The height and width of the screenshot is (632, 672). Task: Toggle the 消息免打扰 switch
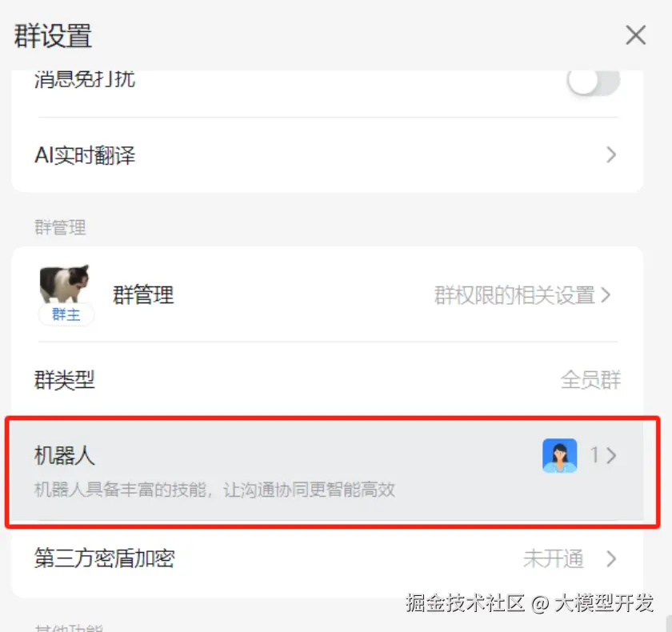(594, 80)
